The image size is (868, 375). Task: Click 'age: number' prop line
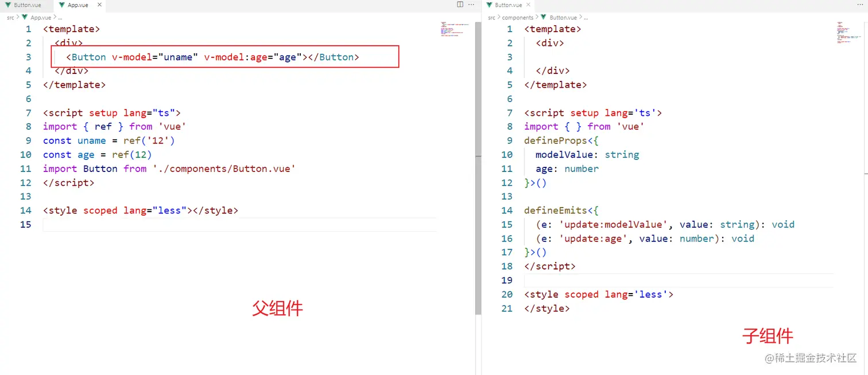tap(567, 169)
